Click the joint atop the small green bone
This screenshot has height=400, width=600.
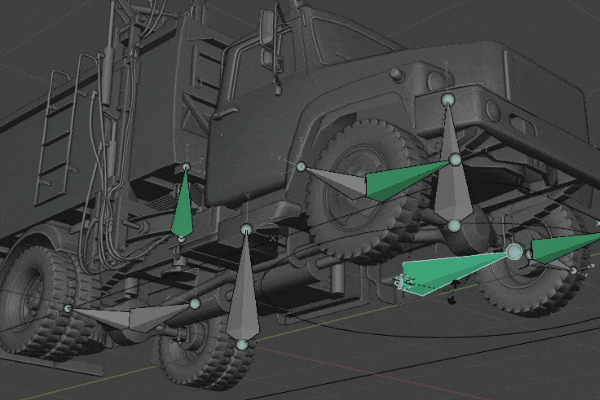tap(186, 166)
